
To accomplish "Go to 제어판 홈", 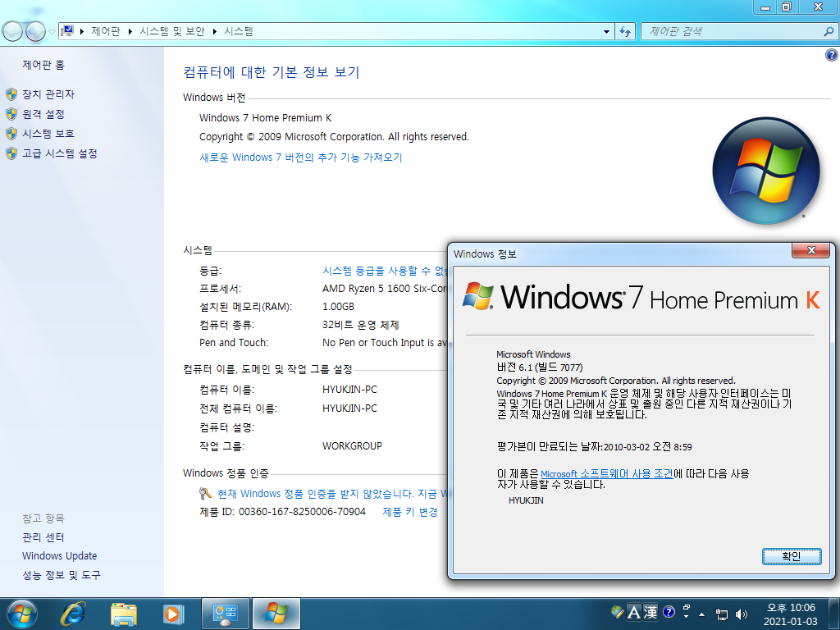I will [x=43, y=65].
